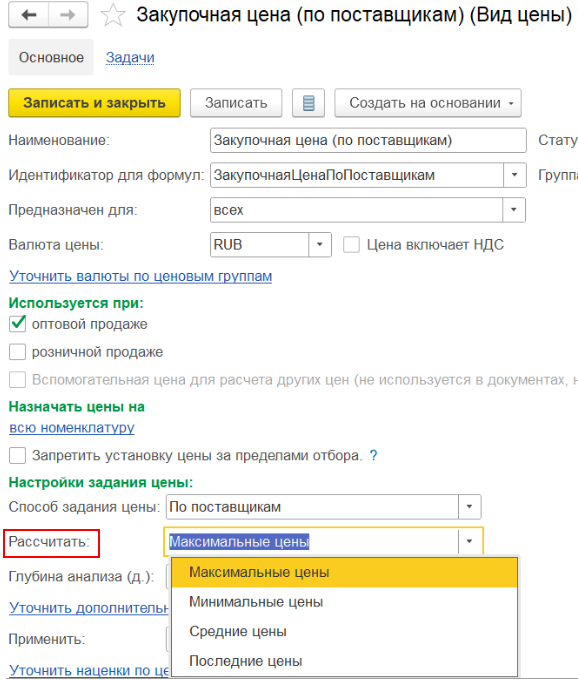This screenshot has width=578, height=680.
Task: Click the Записать button
Action: point(236,103)
